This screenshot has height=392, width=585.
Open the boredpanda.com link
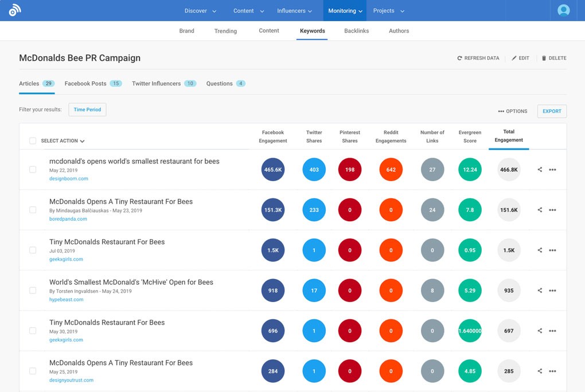[68, 219]
